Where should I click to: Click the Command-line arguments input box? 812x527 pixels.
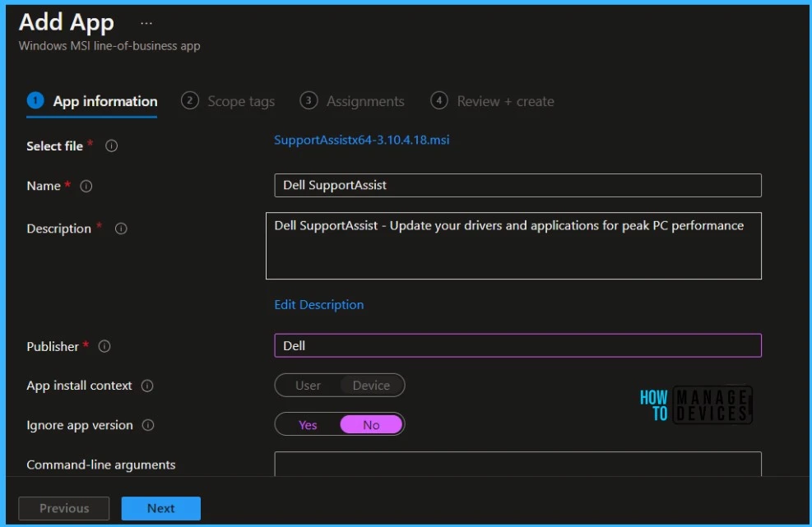(x=517, y=464)
